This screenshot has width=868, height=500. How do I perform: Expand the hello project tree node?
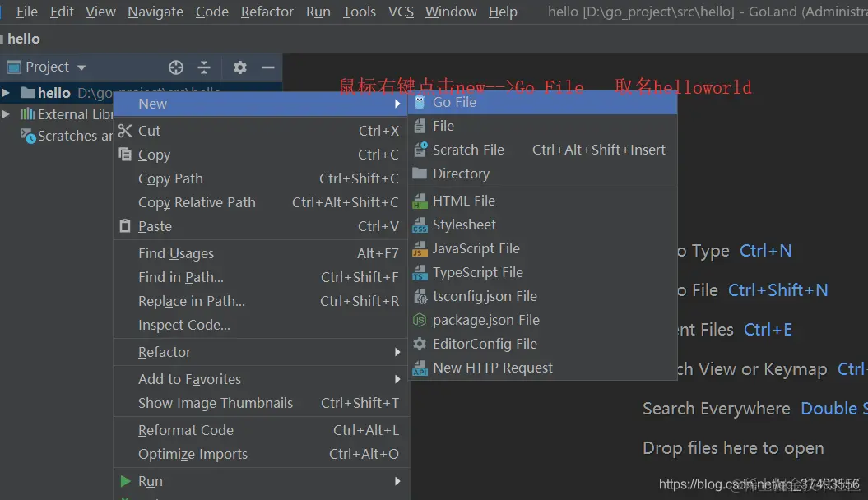6,92
